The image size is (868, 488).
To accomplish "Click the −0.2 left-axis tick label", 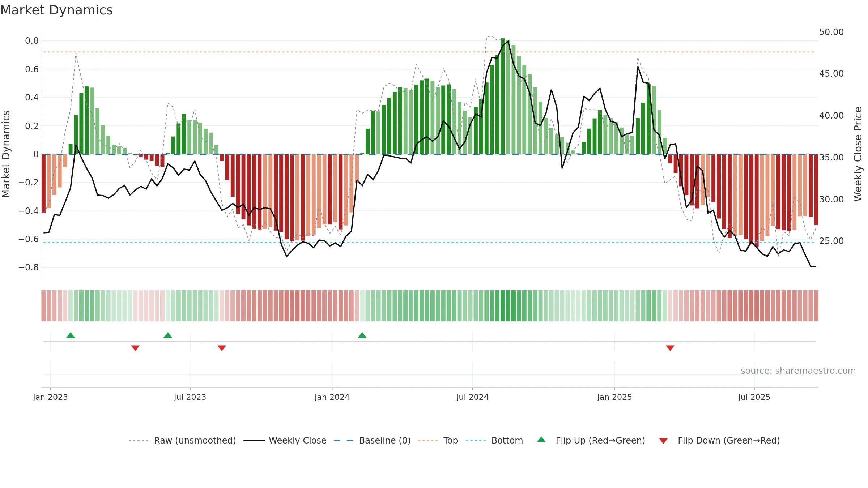I will (x=29, y=183).
